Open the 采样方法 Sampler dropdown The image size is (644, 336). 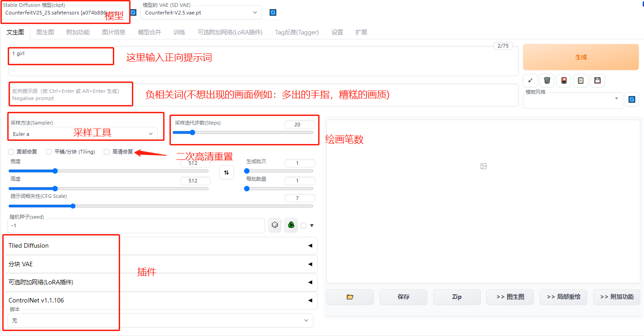pyautogui.click(x=83, y=134)
